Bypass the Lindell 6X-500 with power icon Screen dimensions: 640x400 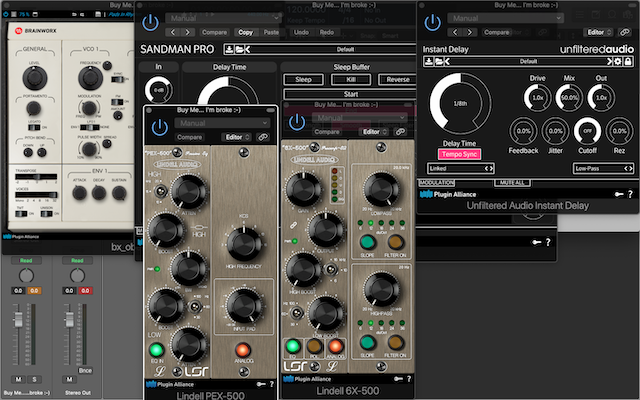[x=297, y=122]
